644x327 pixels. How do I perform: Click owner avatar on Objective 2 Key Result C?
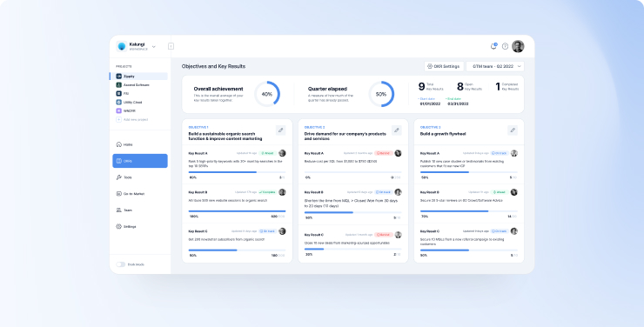click(398, 235)
